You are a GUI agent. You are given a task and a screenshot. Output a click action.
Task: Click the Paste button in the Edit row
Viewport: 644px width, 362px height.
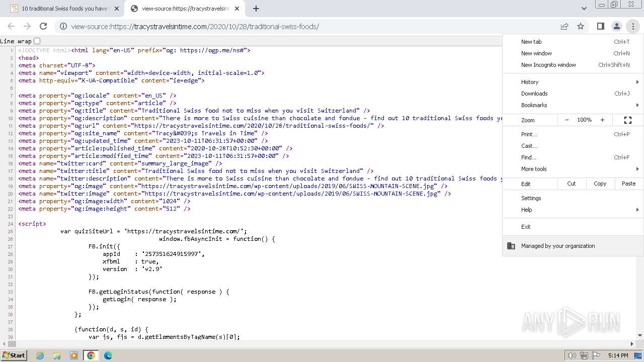629,184
